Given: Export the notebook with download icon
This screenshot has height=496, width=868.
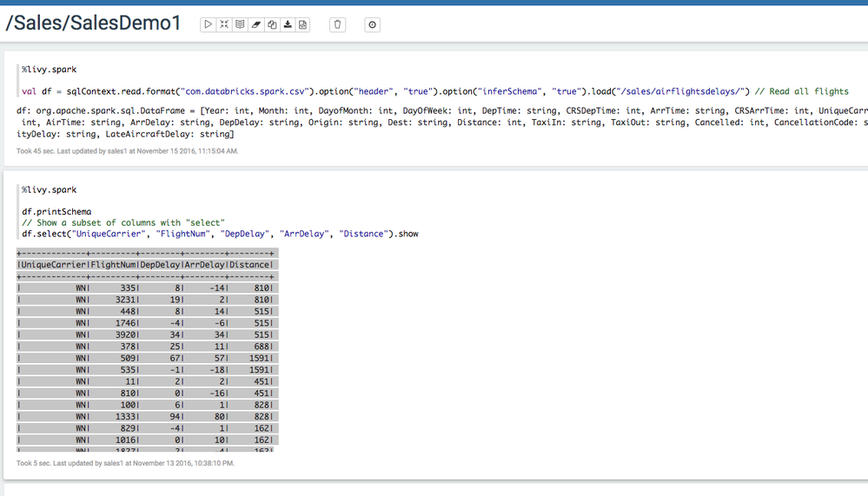Looking at the screenshot, I should click(288, 25).
